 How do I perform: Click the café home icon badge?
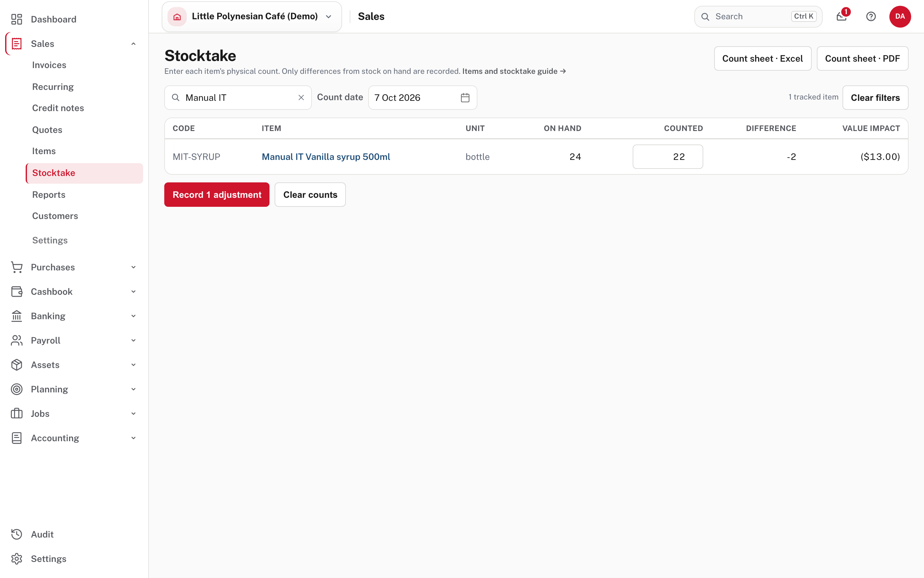pyautogui.click(x=177, y=16)
